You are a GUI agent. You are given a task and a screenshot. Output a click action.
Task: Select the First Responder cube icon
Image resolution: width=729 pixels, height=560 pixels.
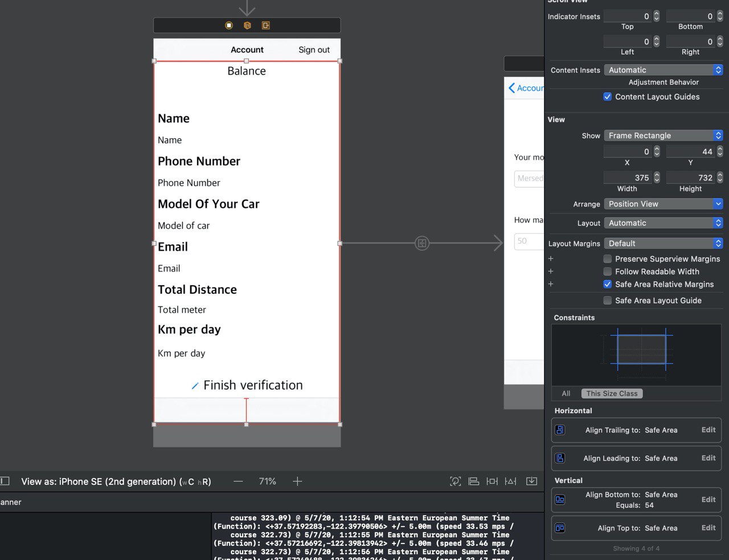(x=247, y=26)
